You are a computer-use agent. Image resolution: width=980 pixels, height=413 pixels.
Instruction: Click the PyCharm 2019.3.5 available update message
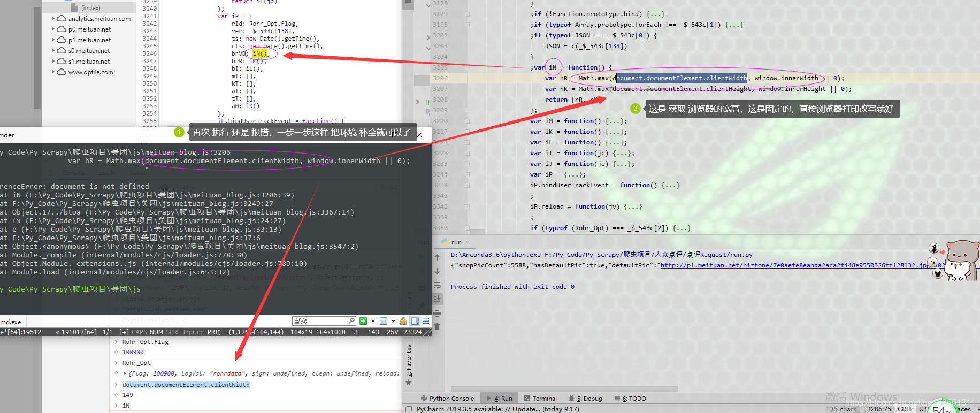497,409
